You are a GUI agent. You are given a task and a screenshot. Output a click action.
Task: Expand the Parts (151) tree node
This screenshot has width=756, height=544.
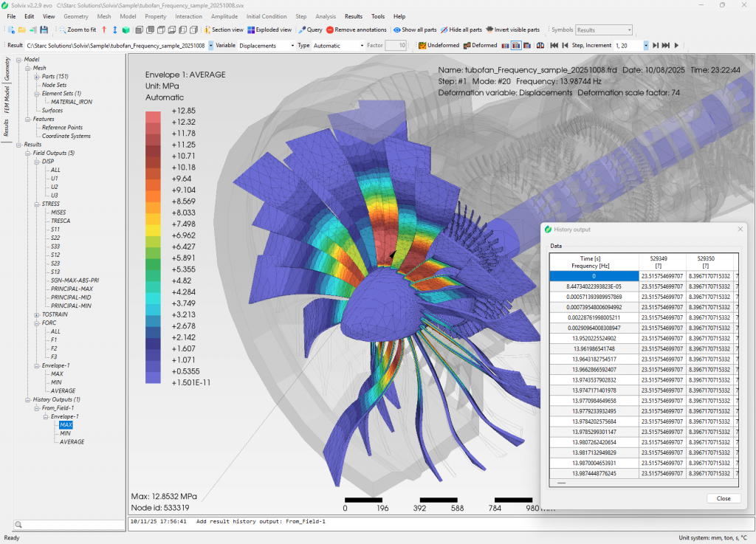point(37,76)
